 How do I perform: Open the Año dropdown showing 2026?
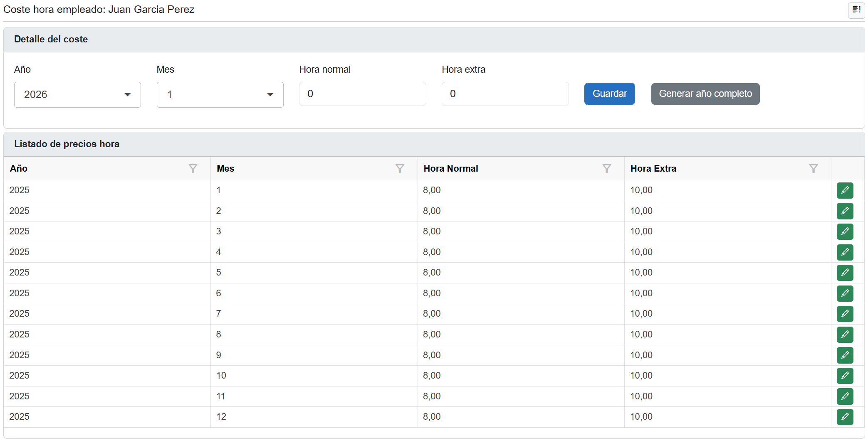[x=77, y=95]
